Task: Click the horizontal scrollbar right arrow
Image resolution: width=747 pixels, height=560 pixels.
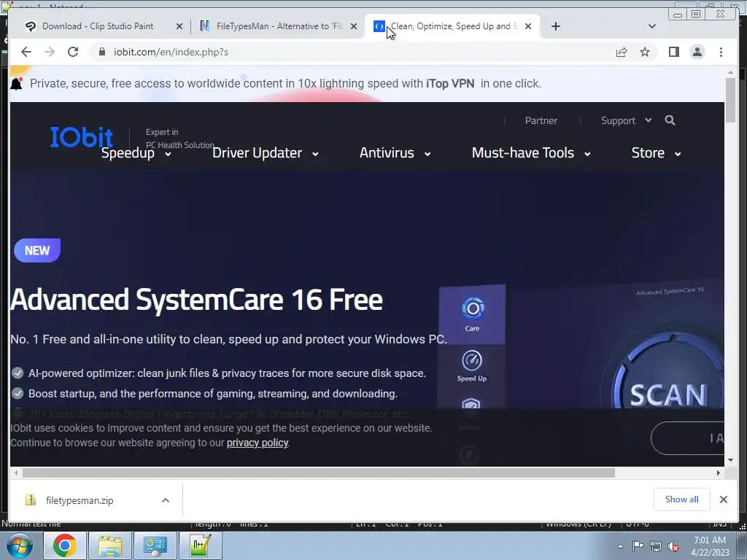Action: coord(719,472)
